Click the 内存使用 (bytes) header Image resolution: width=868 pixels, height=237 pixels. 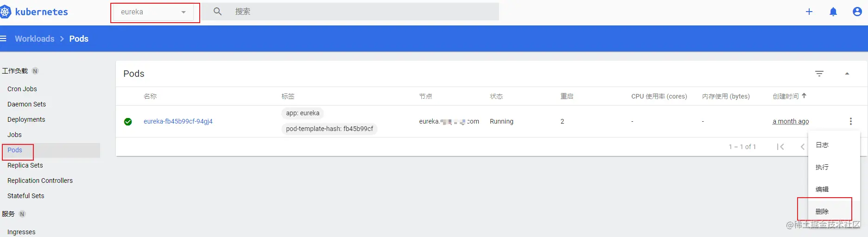(726, 96)
